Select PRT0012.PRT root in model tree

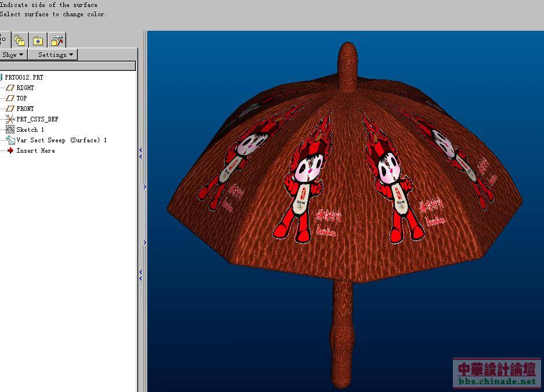pyautogui.click(x=24, y=77)
